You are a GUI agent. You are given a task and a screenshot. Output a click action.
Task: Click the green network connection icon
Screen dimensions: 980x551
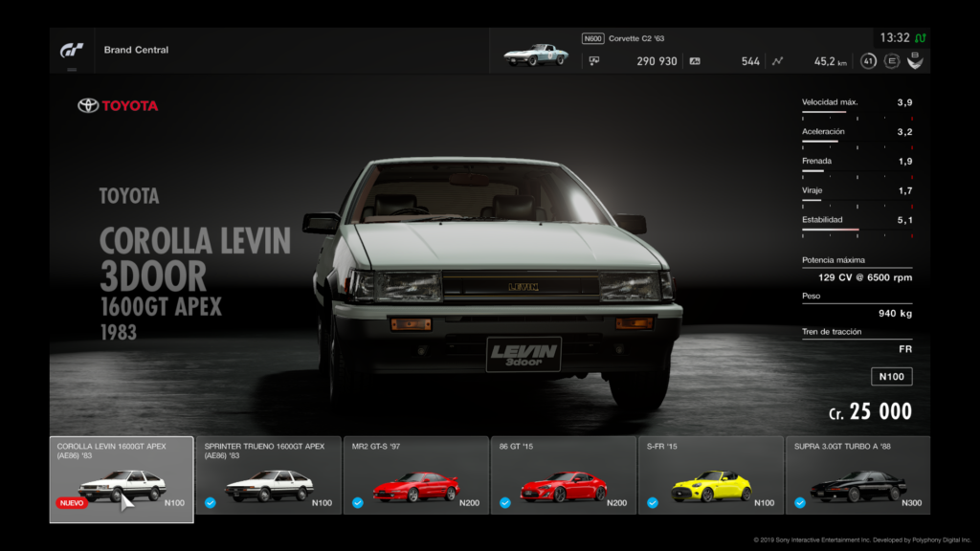[x=920, y=38]
